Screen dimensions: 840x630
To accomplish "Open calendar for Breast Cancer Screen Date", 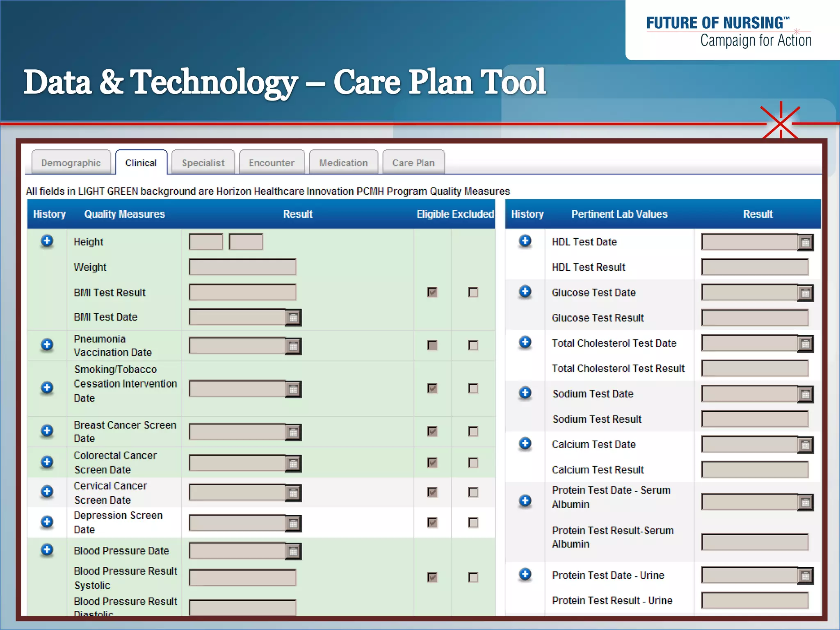I will pos(293,432).
